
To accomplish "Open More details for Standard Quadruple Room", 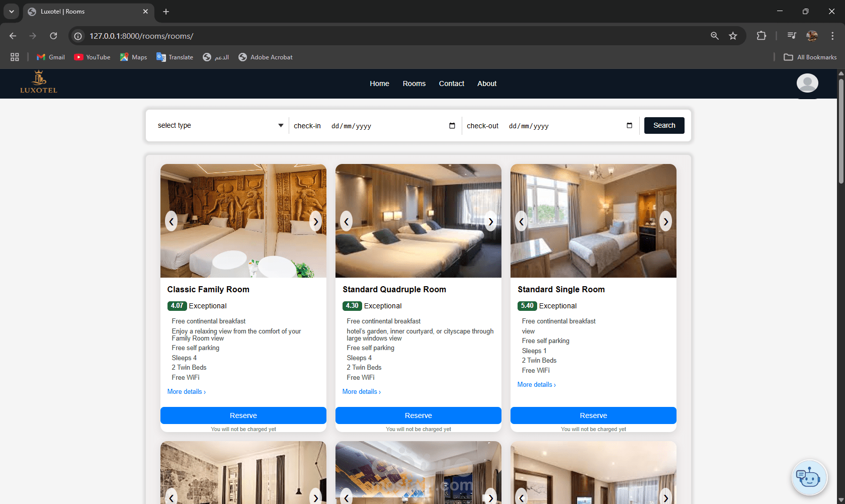I will pyautogui.click(x=362, y=392).
